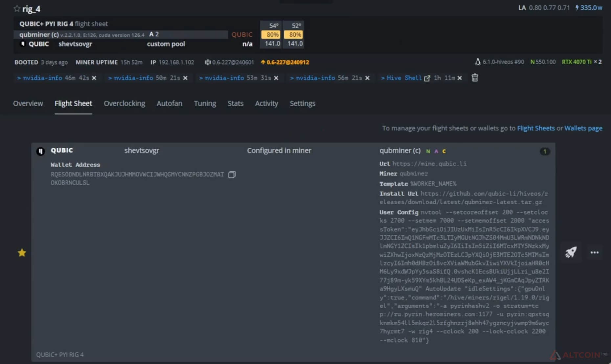The width and height of the screenshot is (611, 364).
Task: Toggle the yellow favorite star on flight sheet
Action: tap(22, 252)
